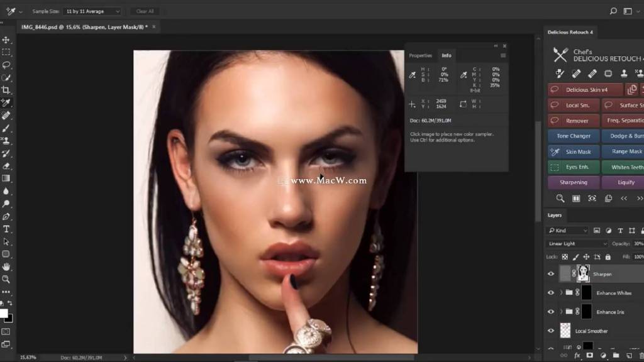The height and width of the screenshot is (362, 644).
Task: Open the Sample Size dropdown
Action: [x=92, y=11]
